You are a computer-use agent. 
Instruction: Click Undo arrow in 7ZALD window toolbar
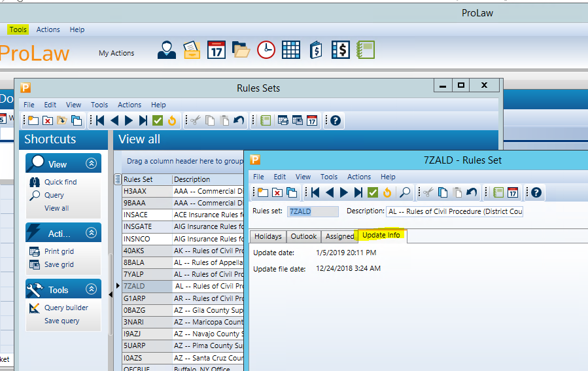point(472,192)
